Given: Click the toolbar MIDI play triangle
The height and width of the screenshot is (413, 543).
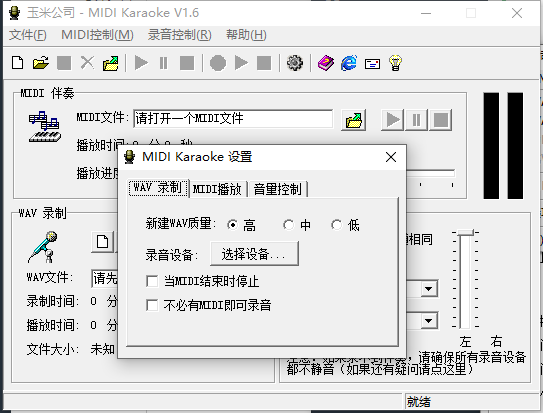Looking at the screenshot, I should pyautogui.click(x=141, y=63).
